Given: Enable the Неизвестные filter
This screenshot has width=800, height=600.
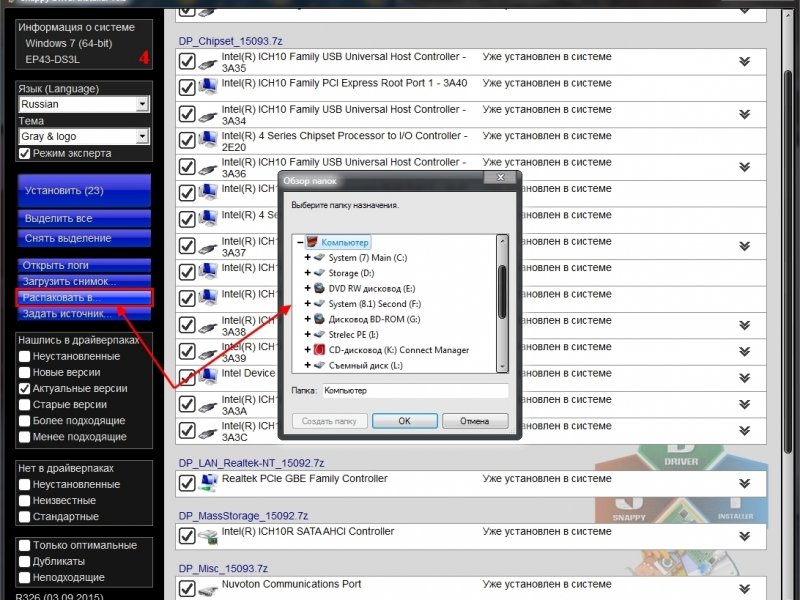Looking at the screenshot, I should pyautogui.click(x=24, y=501).
